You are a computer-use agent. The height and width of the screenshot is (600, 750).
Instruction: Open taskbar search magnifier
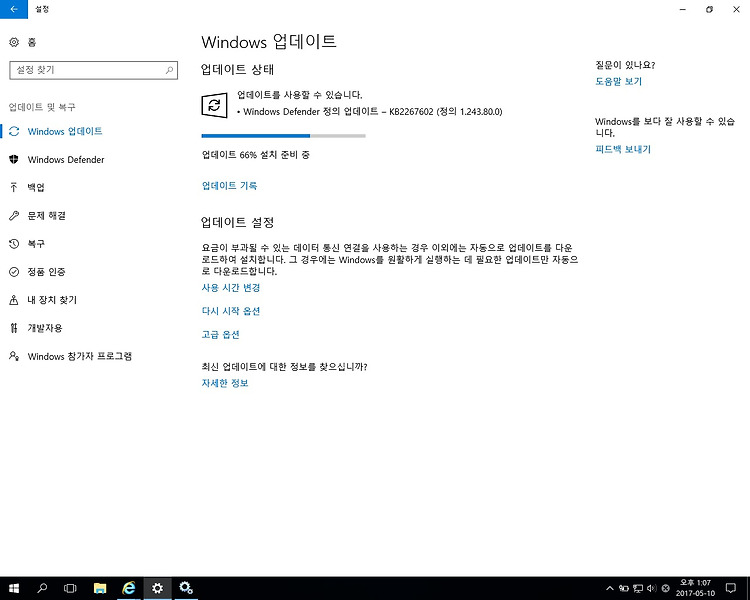[x=42, y=588]
